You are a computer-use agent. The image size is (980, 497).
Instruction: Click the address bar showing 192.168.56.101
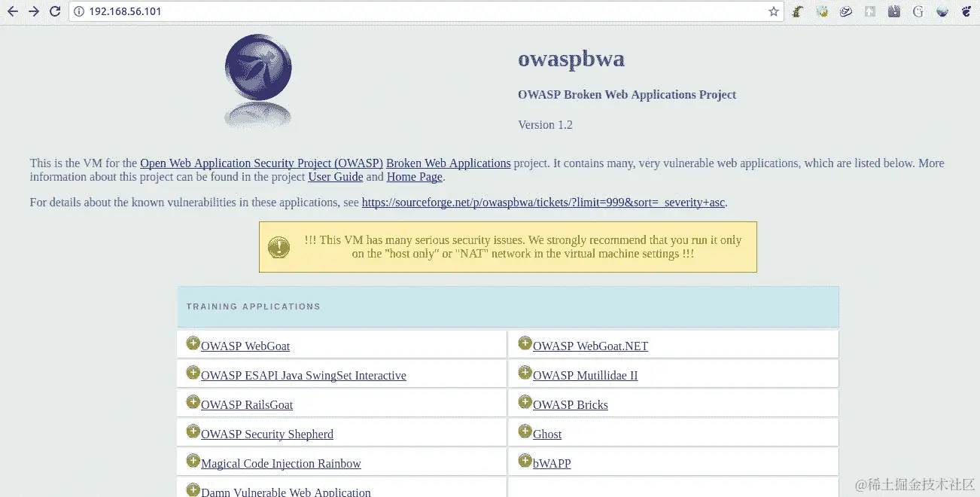click(x=425, y=11)
